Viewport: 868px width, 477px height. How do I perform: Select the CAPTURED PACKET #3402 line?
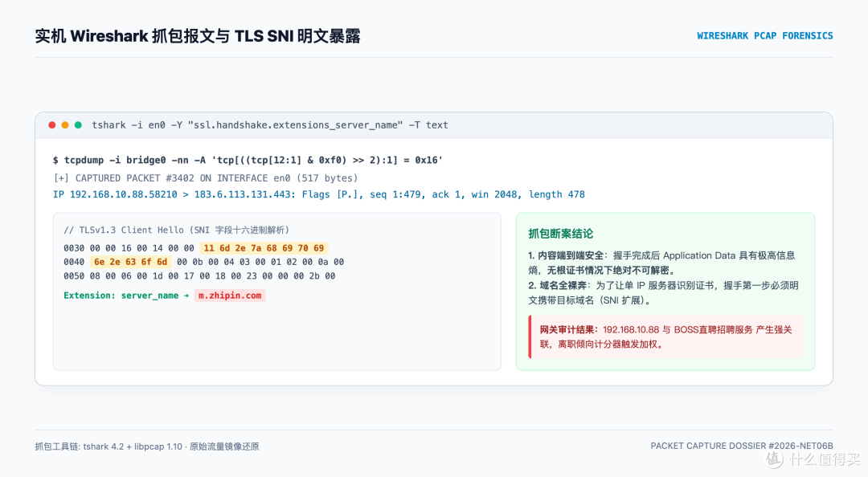click(206, 178)
